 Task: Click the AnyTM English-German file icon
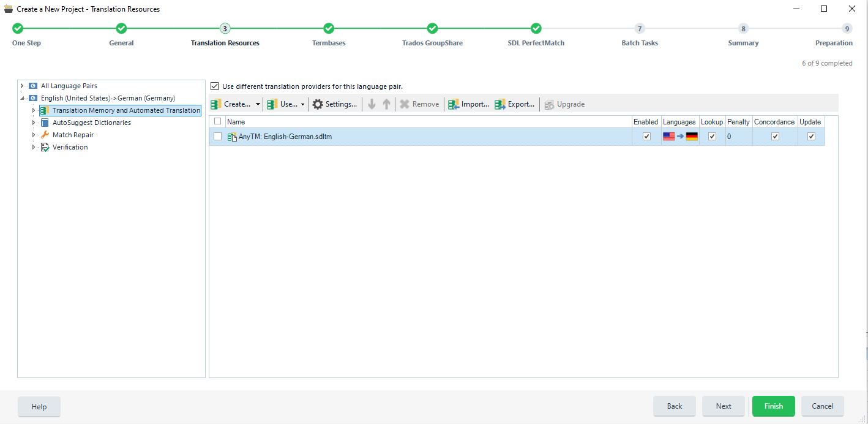tap(232, 137)
